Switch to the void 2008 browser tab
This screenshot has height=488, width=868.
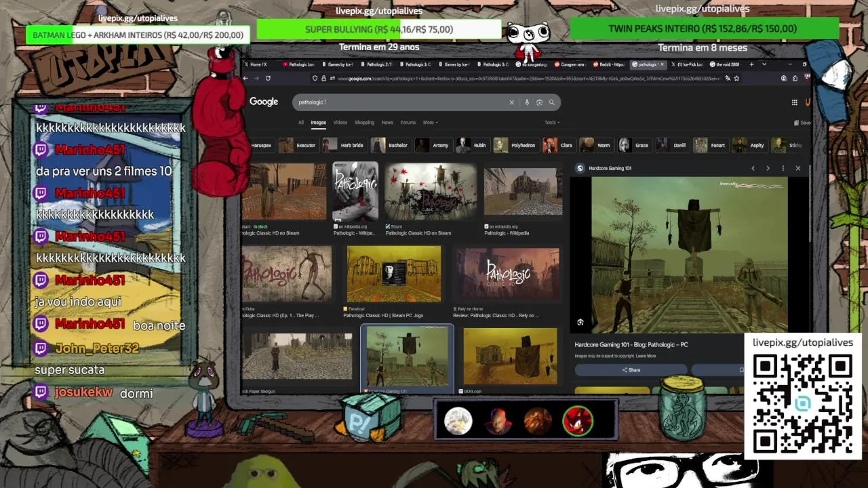(x=724, y=64)
